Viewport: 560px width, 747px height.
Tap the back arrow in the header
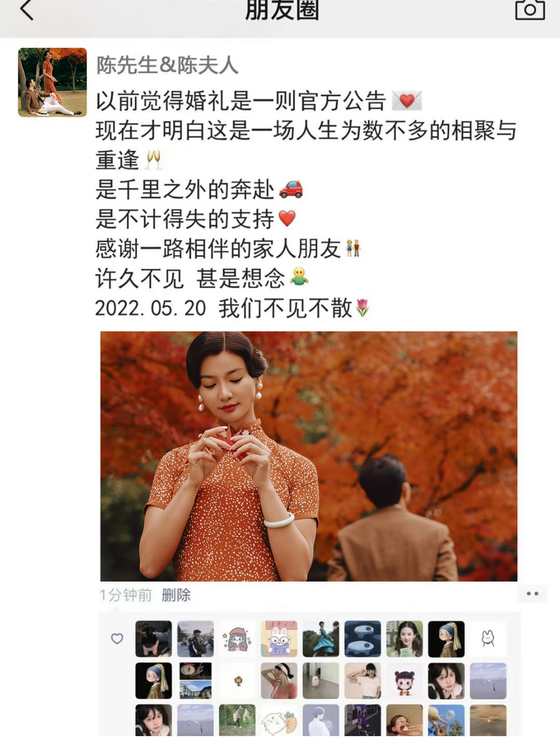26,9
